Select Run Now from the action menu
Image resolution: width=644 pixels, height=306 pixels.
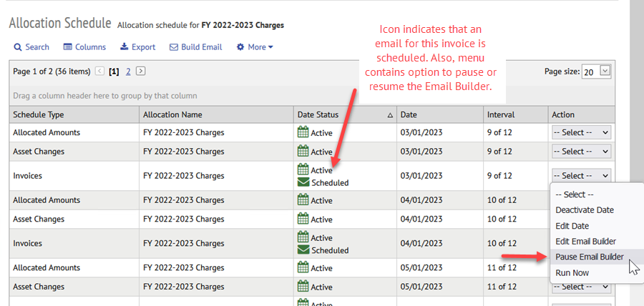[572, 273]
